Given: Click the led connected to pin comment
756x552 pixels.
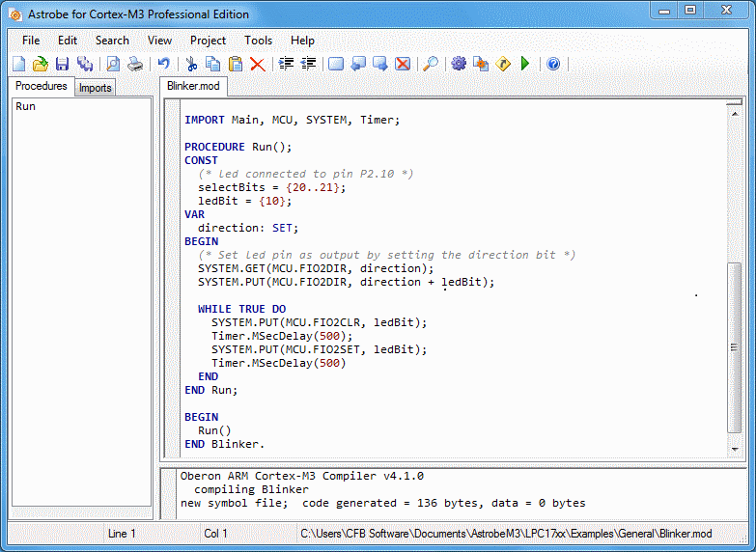Looking at the screenshot, I should point(306,174).
